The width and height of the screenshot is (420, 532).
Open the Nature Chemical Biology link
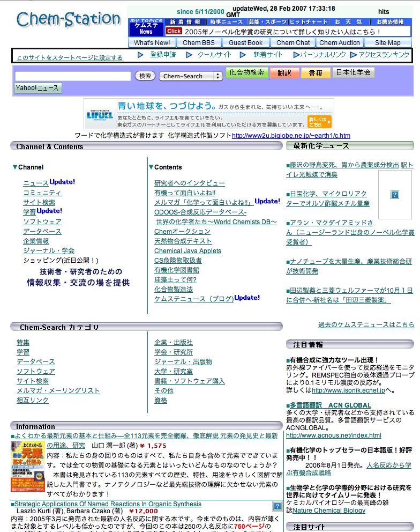click(x=328, y=511)
